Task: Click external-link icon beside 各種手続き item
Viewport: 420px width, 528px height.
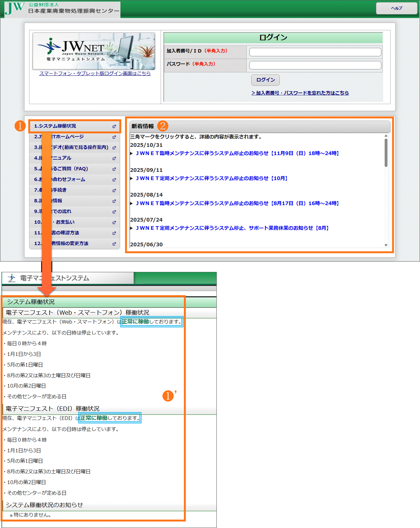Action: [114, 190]
